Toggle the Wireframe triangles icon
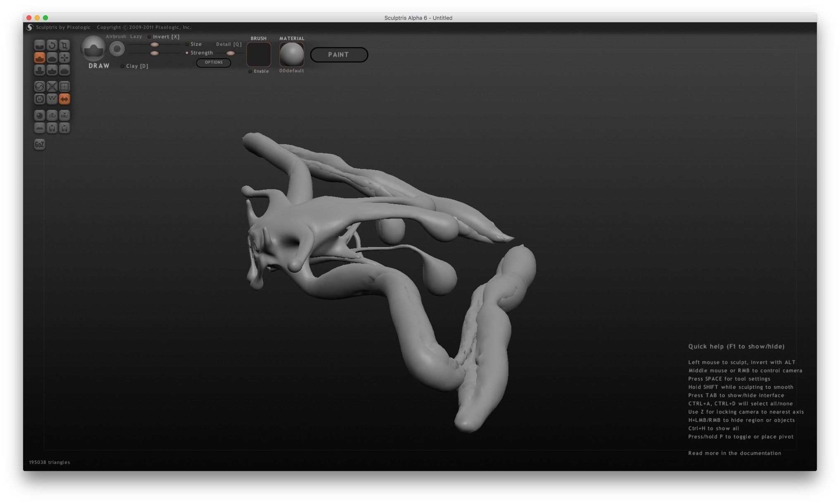Viewport: 840px width, 504px height. pos(52,99)
